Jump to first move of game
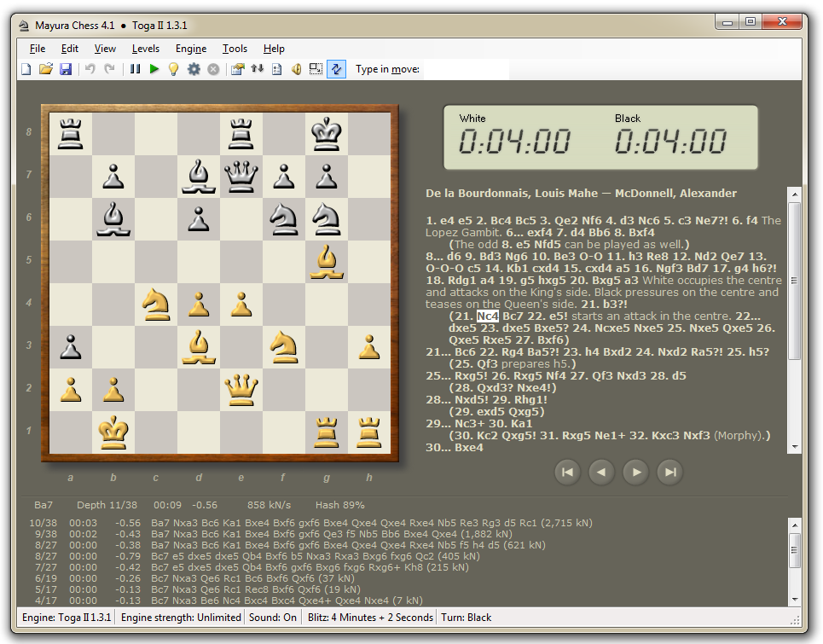 tap(567, 471)
